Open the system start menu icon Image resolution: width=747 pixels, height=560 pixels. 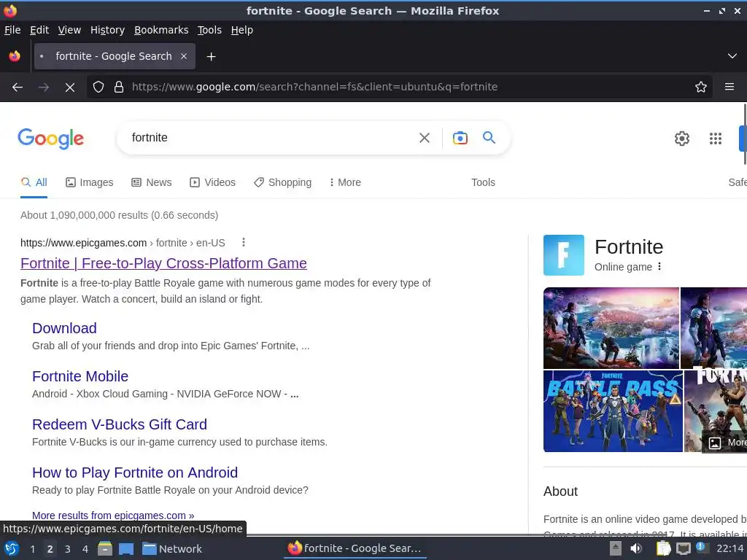coord(12,549)
